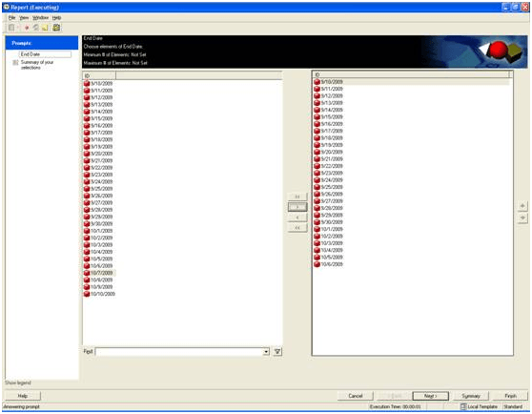Image resolution: width=532 pixels, height=414 pixels.
Task: Click the Add (>) button between the lists
Action: click(x=297, y=207)
